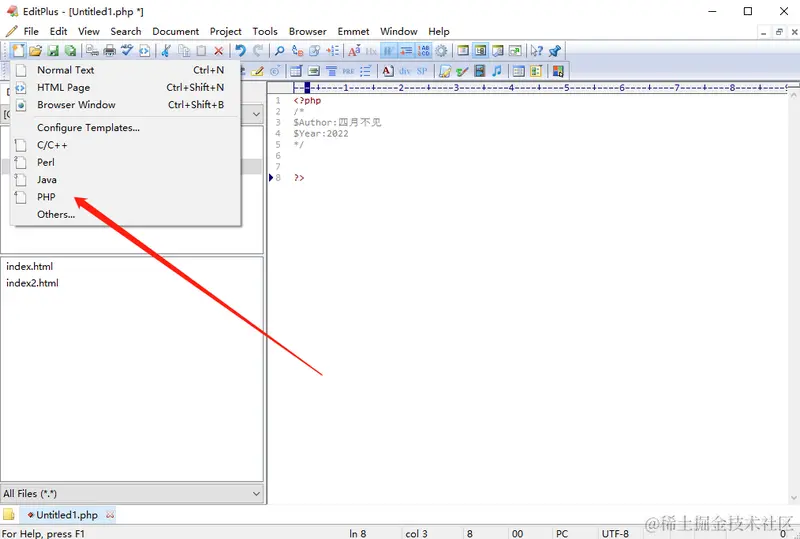
Task: Open the Search menu
Action: 126,31
